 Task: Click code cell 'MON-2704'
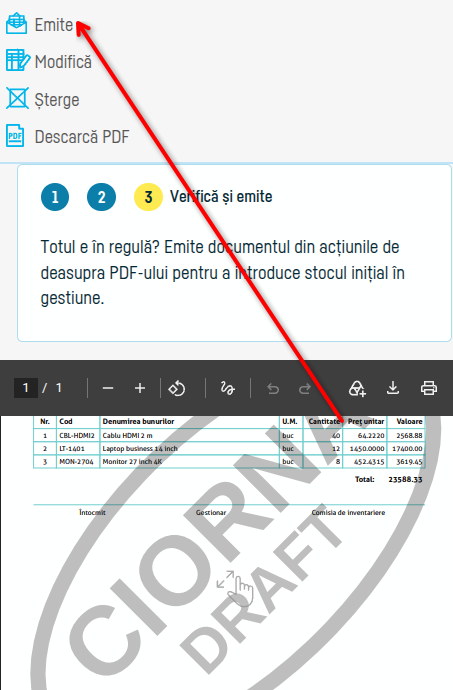tap(76, 462)
